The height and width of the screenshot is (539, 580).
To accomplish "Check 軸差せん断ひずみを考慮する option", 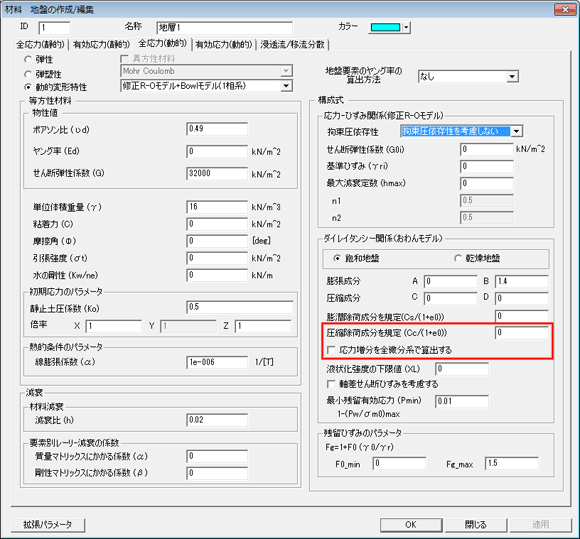I will 331,384.
